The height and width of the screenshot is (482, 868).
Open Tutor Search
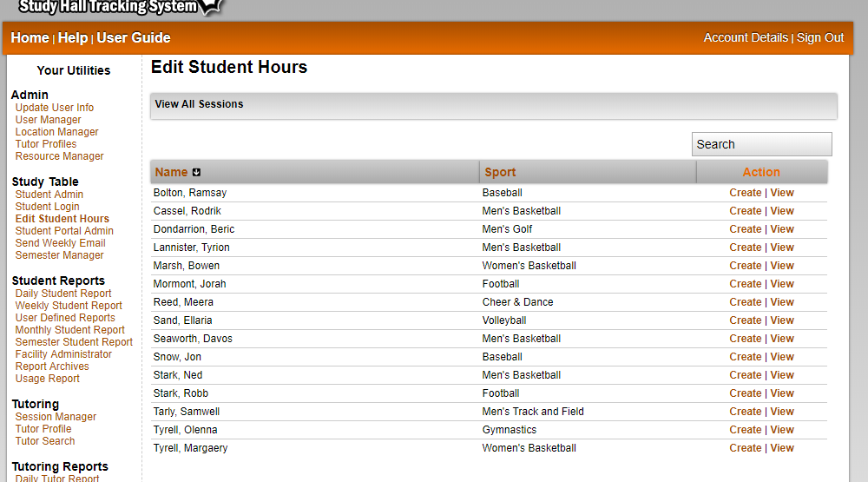pyautogui.click(x=45, y=441)
